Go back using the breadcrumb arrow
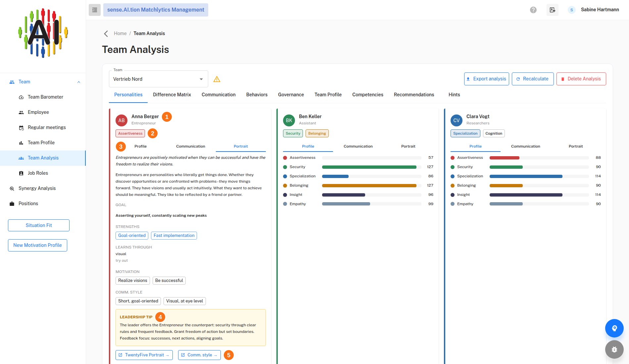629x364 pixels. tap(106, 33)
